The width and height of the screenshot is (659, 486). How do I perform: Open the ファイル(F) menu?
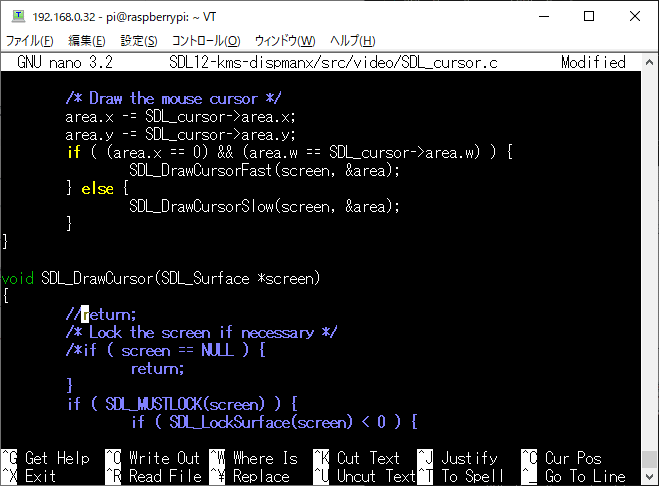[x=29, y=41]
